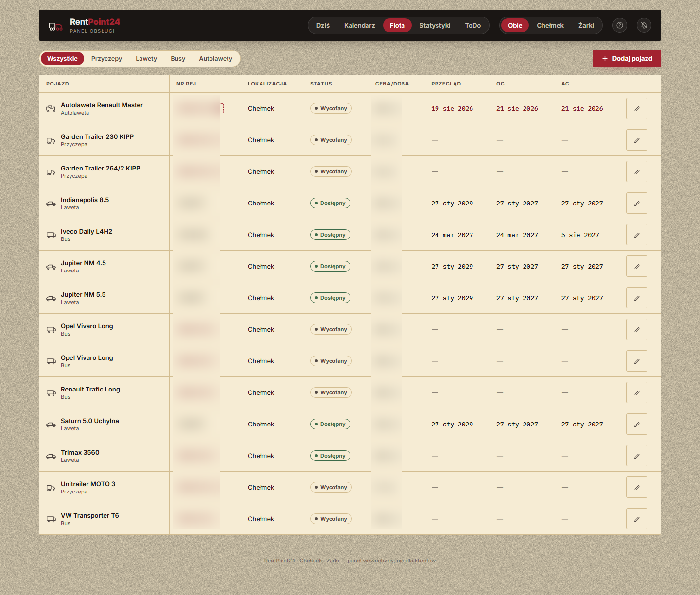700x595 pixels.
Task: Filter the fleet by Busy
Action: click(x=178, y=59)
